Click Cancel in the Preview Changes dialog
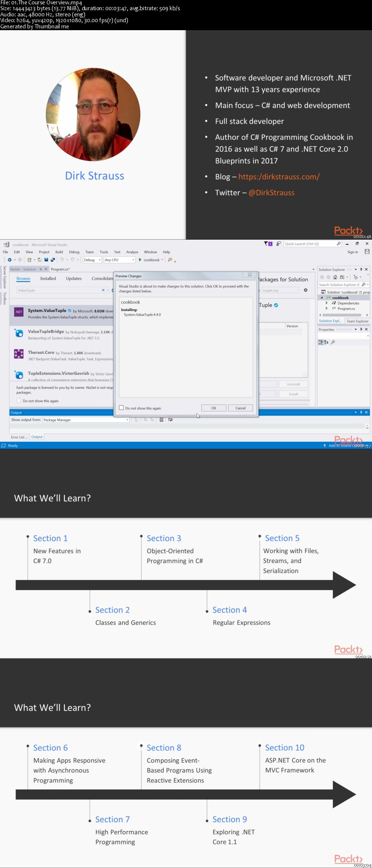 [x=240, y=408]
